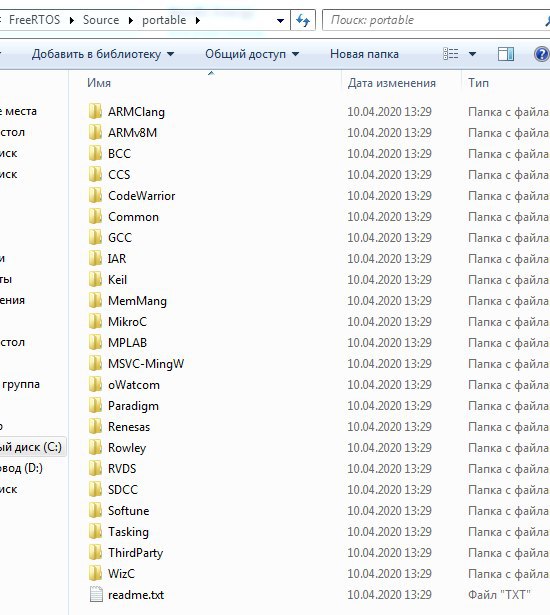
Task: Click the Common folder icon
Action: coord(95,217)
